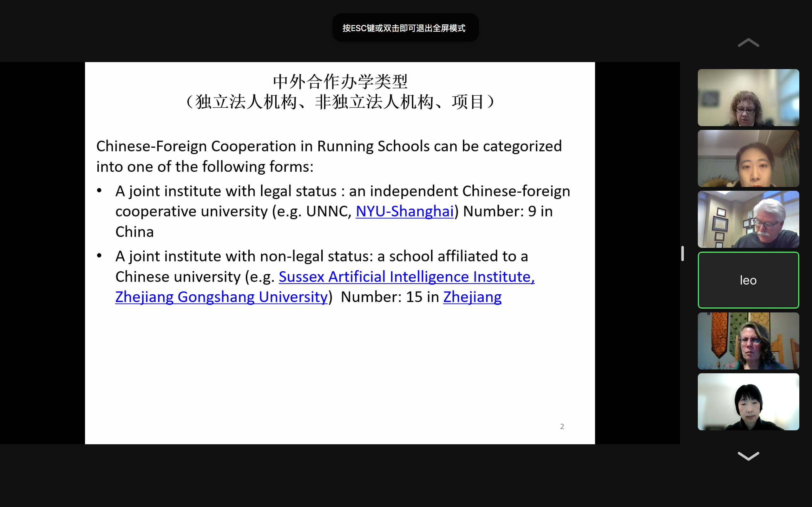Viewport: 812px width, 507px height.
Task: Click the Chinese subtitle in parentheses
Action: [340, 102]
